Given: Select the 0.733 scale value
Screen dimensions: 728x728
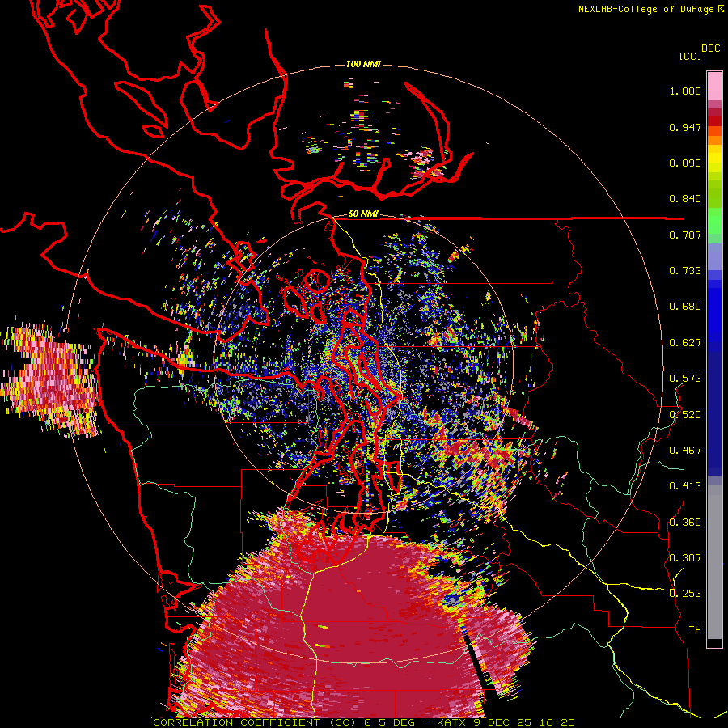Looking at the screenshot, I should coord(685,271).
